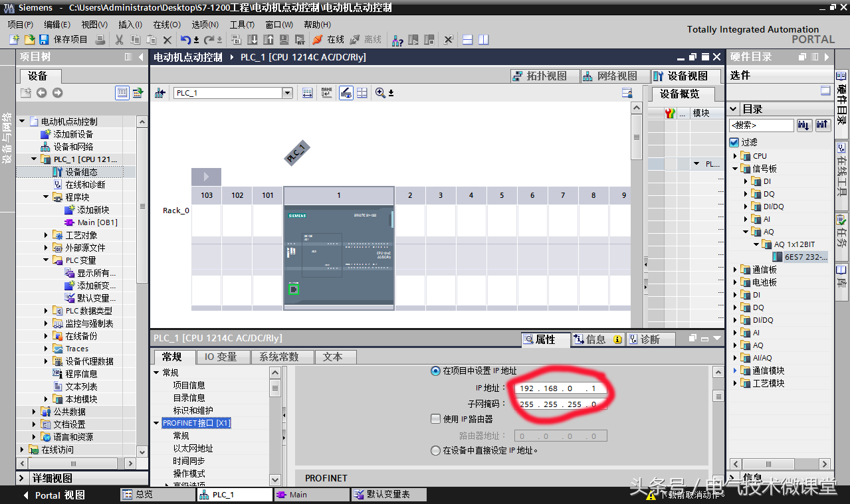
Task: Select 在项目中设置 IP 地址 radio button
Action: tap(435, 371)
